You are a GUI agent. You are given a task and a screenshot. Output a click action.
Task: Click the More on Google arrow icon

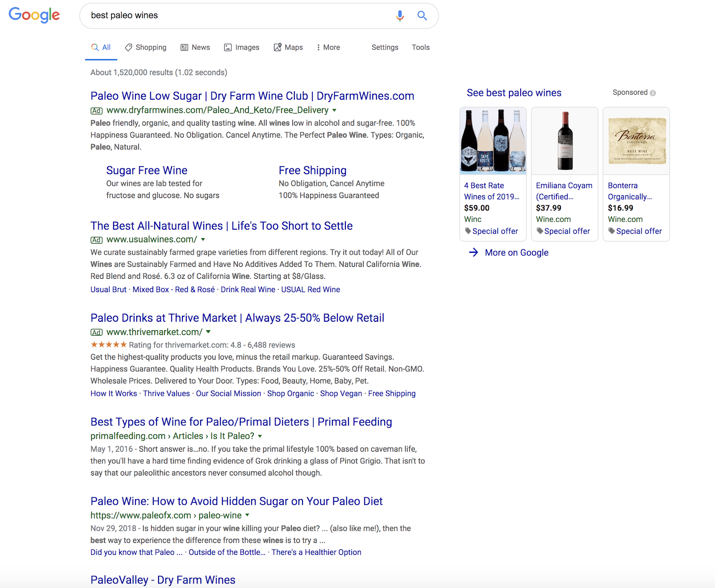pos(473,252)
